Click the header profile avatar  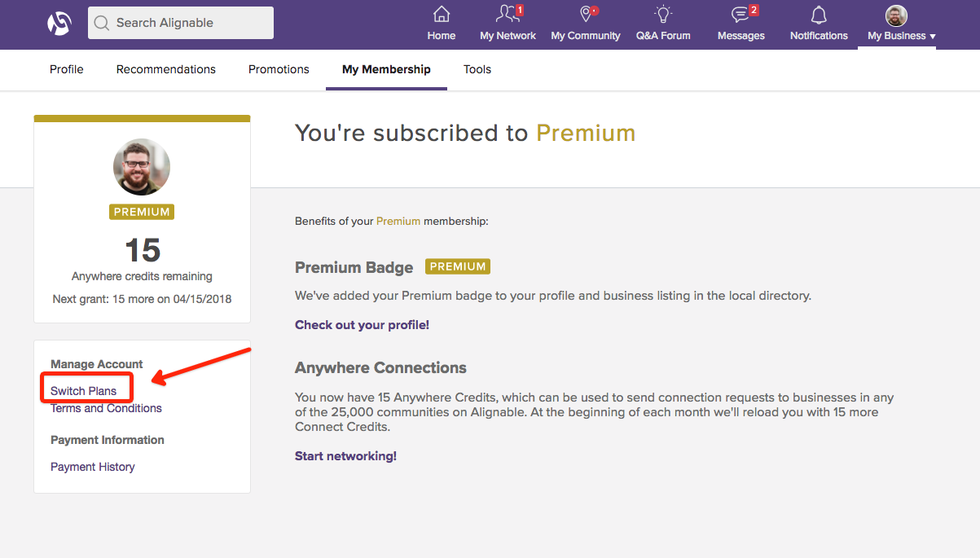click(896, 15)
